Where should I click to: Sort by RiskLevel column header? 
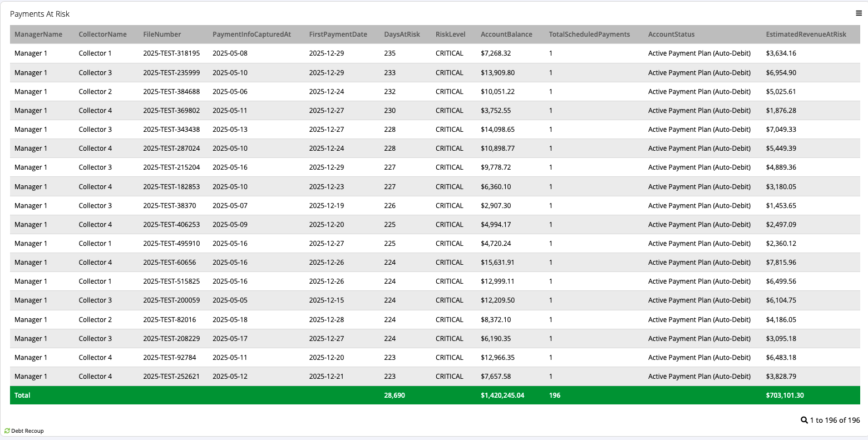point(450,34)
